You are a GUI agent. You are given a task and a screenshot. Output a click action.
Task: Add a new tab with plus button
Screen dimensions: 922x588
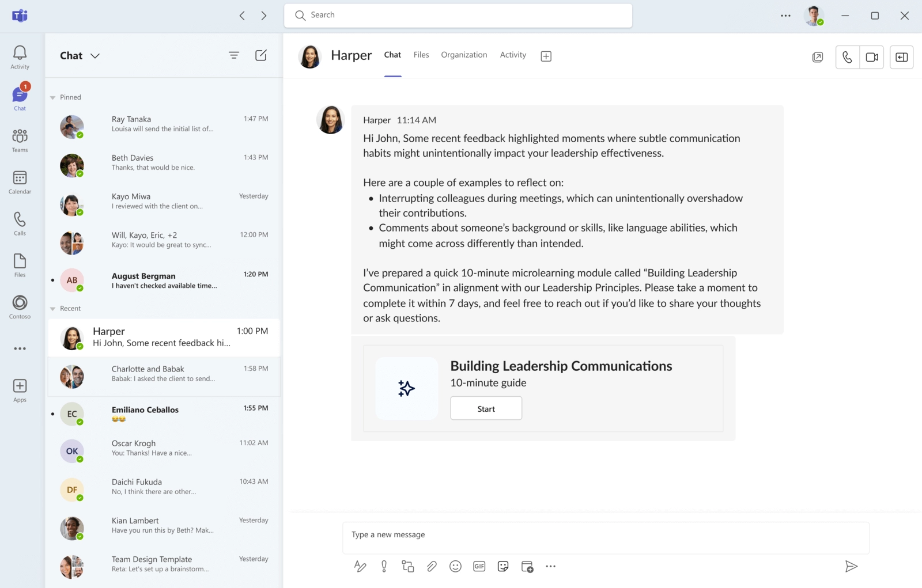[x=546, y=56]
